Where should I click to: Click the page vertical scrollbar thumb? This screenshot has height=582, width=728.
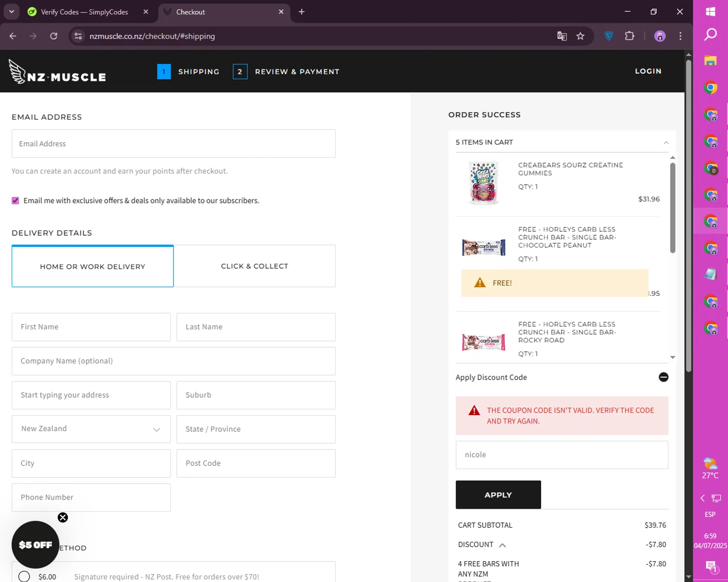[688, 216]
